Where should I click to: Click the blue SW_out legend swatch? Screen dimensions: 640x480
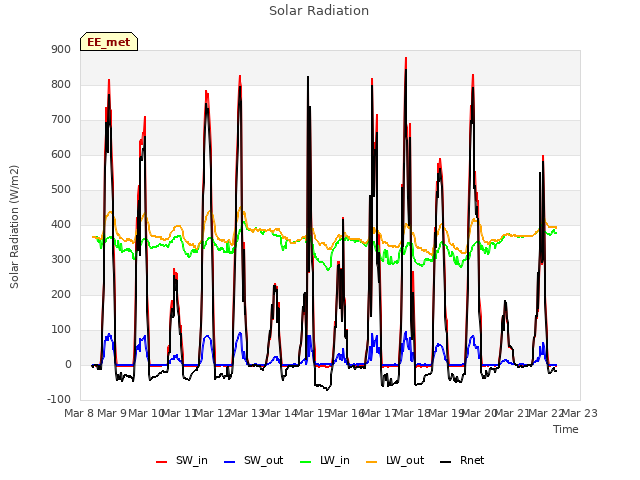[x=230, y=462]
